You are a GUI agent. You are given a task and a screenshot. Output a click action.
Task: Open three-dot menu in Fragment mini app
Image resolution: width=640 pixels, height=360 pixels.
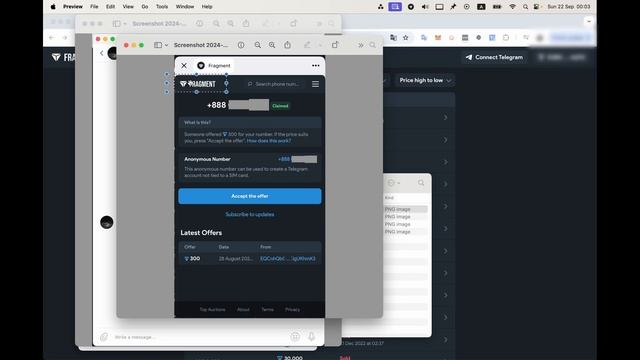tap(316, 65)
